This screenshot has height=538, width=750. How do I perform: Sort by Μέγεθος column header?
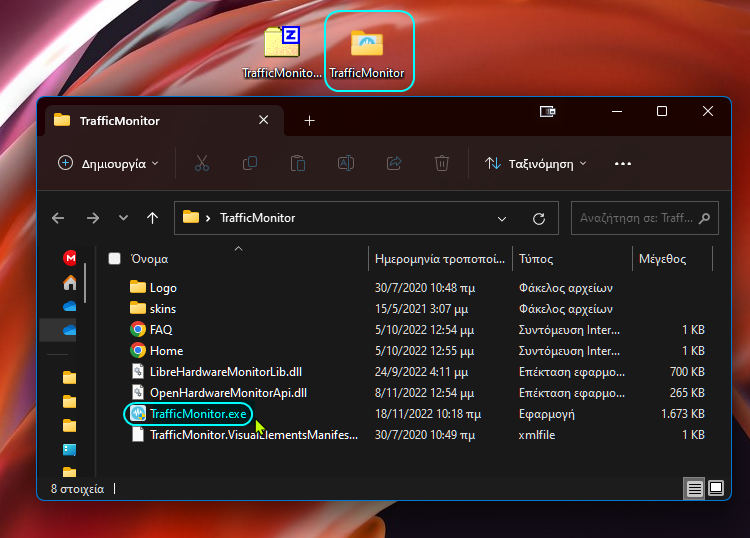(673, 259)
